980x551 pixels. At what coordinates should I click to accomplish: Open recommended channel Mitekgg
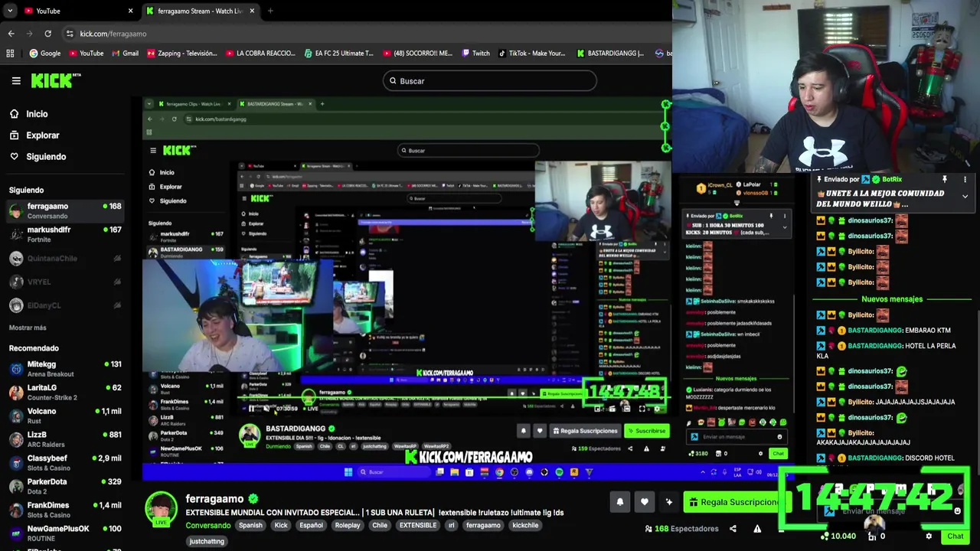pyautogui.click(x=66, y=369)
